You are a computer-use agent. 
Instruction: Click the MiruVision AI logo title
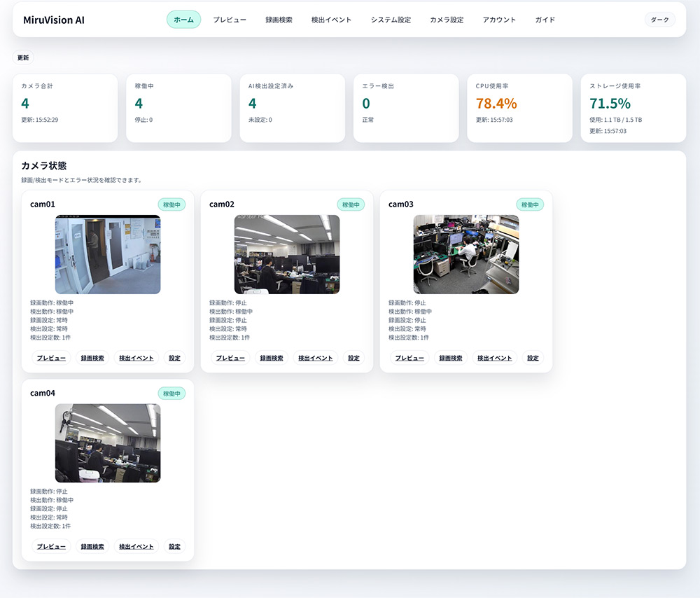54,20
